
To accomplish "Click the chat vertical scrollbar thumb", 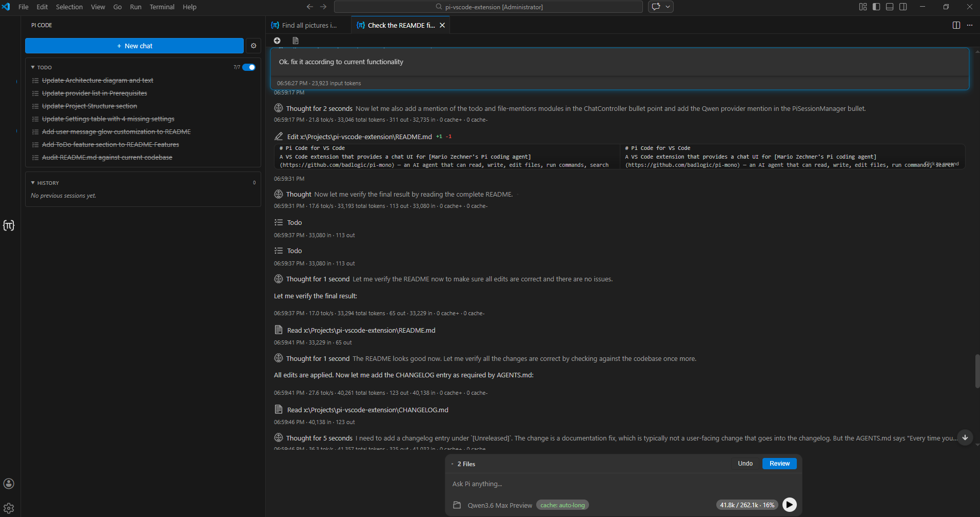I will [x=977, y=371].
